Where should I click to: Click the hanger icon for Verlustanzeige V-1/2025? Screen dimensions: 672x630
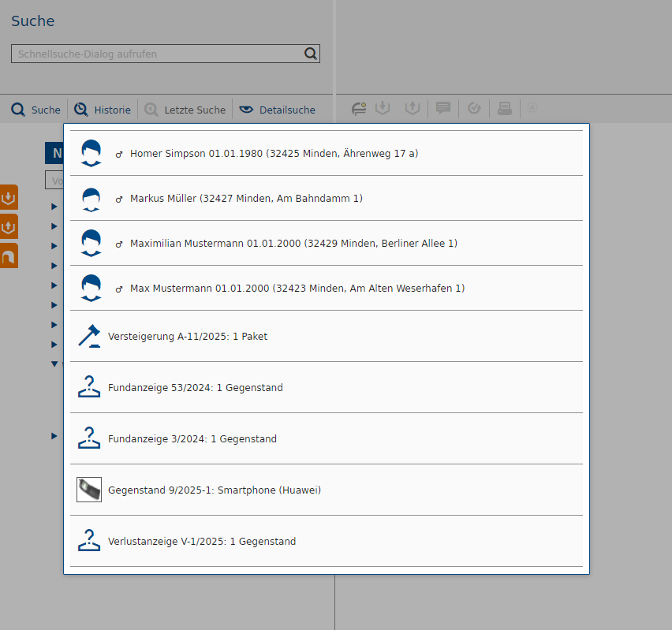(x=89, y=541)
